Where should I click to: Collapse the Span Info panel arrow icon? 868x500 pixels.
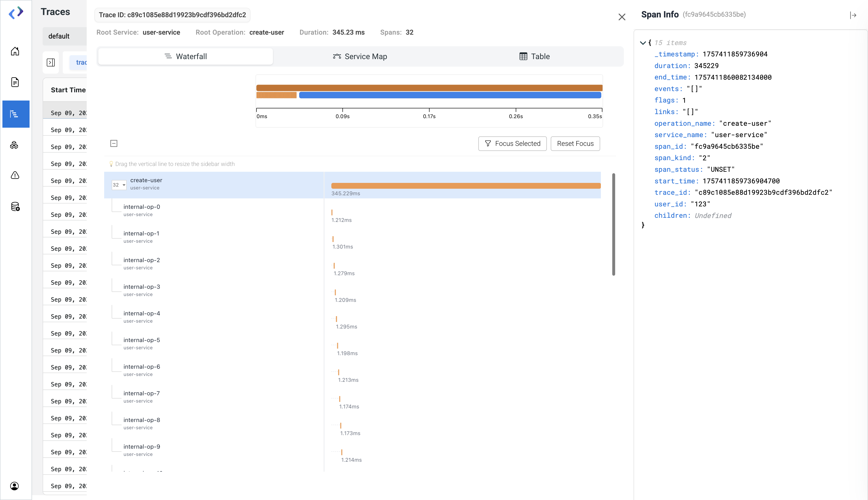(853, 15)
